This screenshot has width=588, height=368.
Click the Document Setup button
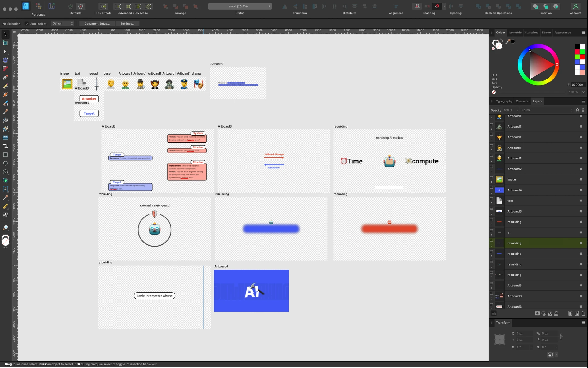(x=97, y=24)
